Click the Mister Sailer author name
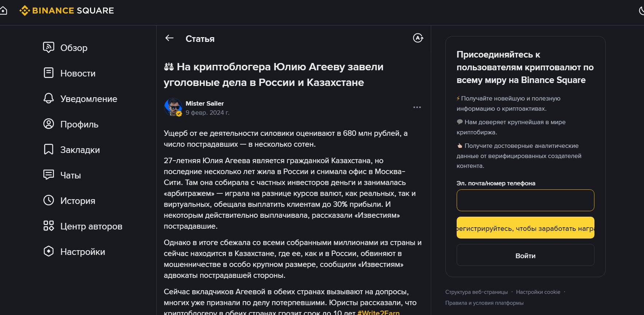This screenshot has height=315, width=644. click(204, 103)
